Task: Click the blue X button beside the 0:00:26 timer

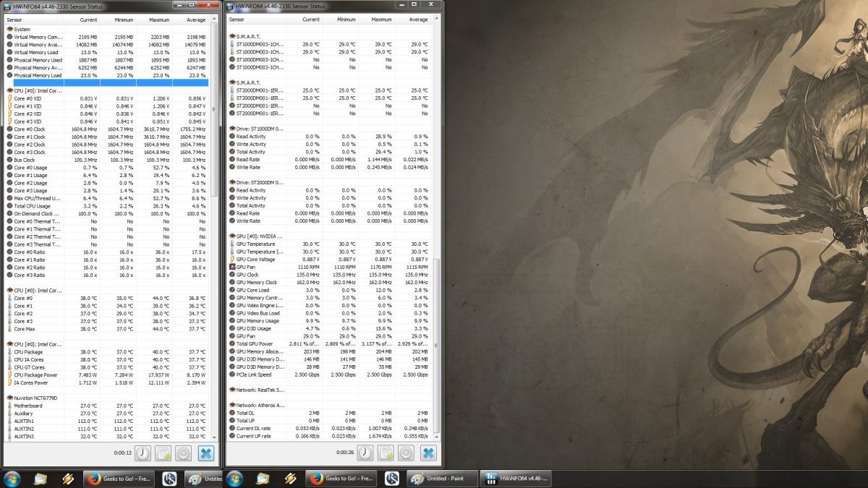Action: pyautogui.click(x=428, y=453)
